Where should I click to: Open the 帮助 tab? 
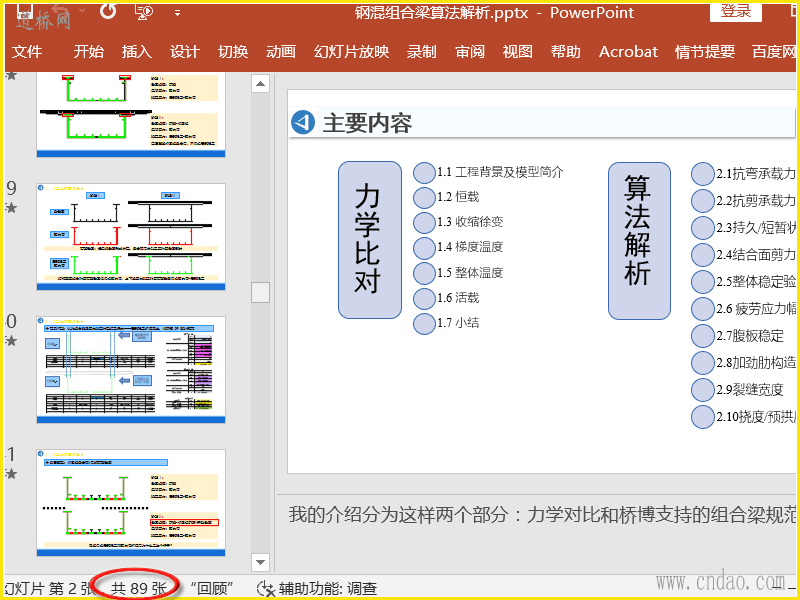pyautogui.click(x=565, y=52)
